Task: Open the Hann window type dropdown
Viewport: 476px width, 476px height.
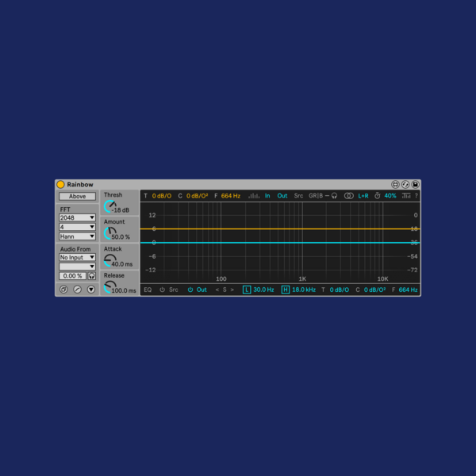Action: coord(77,236)
